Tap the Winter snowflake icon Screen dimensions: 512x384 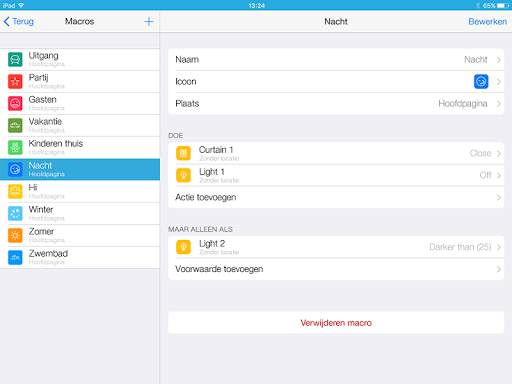pos(15,213)
